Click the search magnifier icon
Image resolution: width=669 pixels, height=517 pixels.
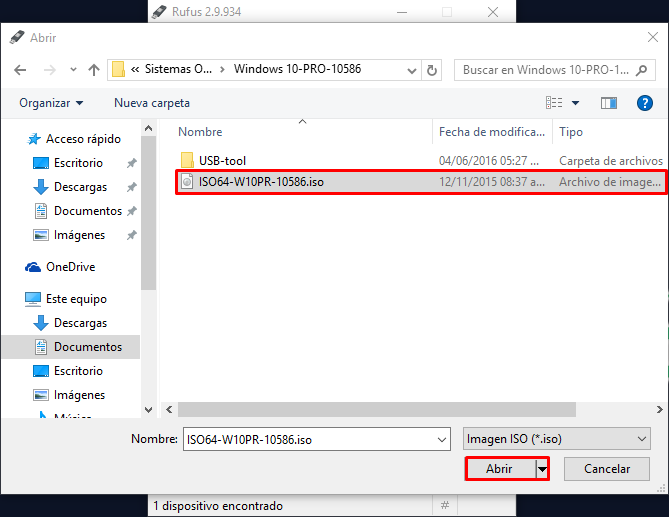coord(641,70)
